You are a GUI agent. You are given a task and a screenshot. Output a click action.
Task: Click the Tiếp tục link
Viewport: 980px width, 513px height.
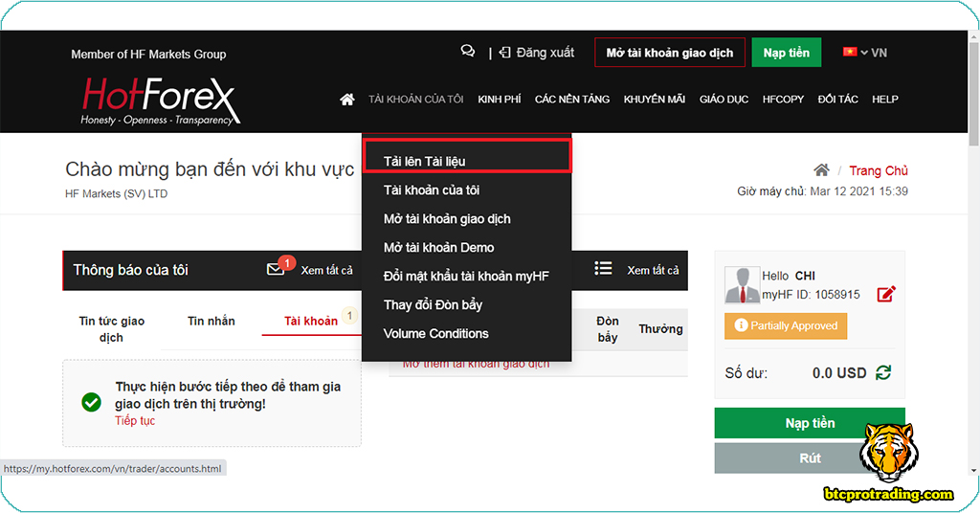tap(135, 421)
